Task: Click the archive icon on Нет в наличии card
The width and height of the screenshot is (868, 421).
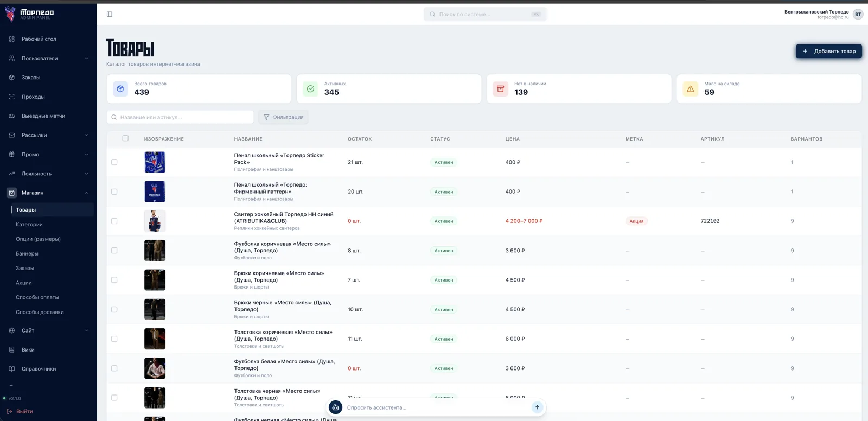Action: [500, 88]
